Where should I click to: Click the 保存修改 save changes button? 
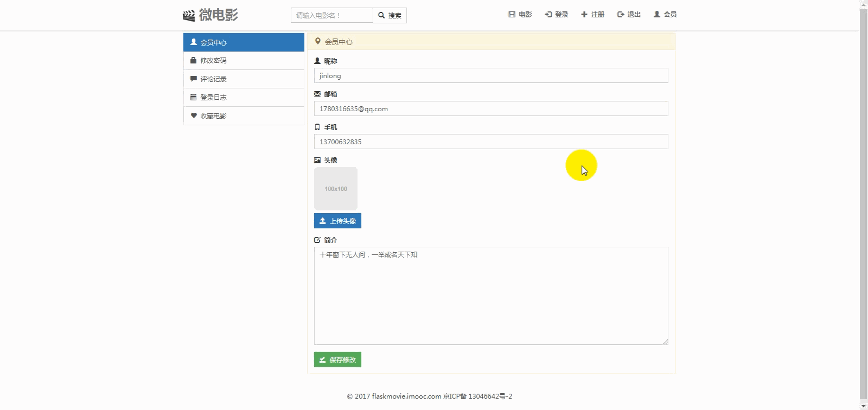coord(337,360)
